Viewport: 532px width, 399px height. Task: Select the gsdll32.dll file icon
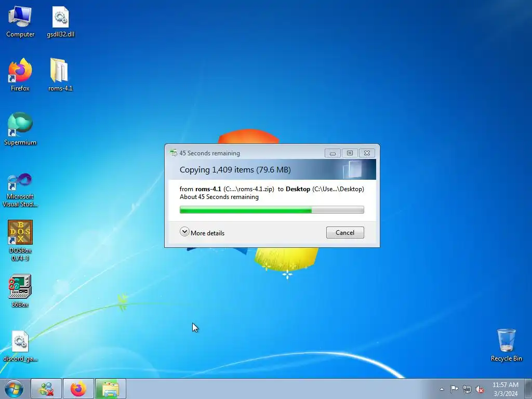[x=60, y=22]
